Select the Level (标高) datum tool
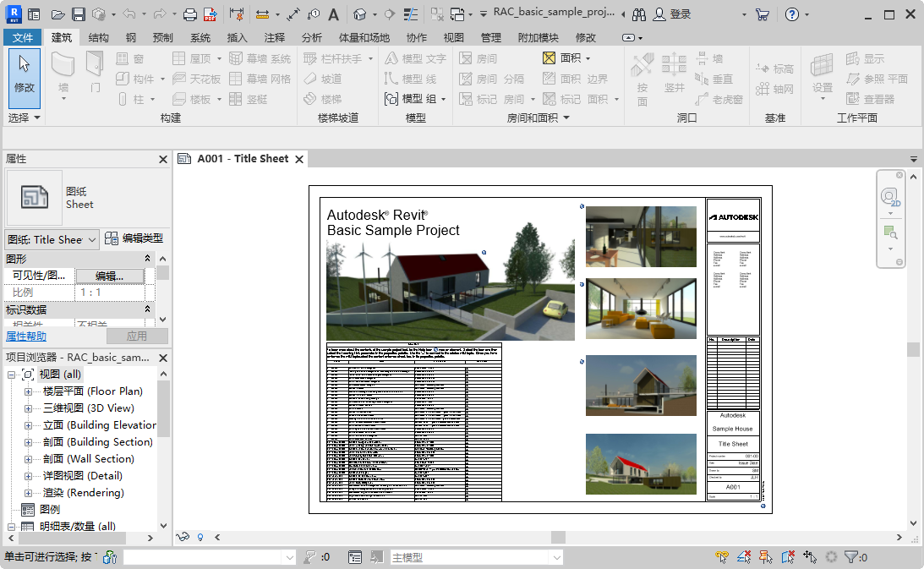Screen dimensions: 924x569 [775, 69]
